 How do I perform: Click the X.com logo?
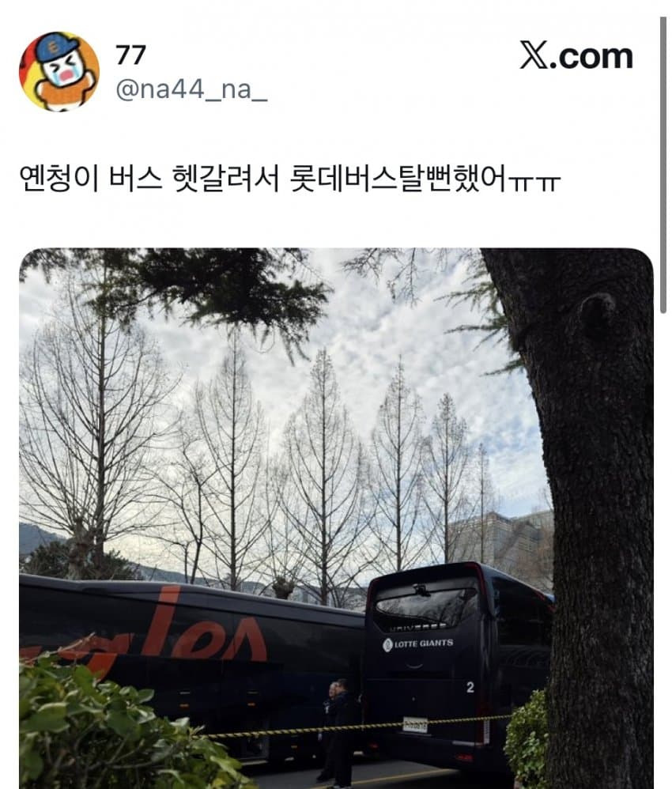tap(576, 56)
